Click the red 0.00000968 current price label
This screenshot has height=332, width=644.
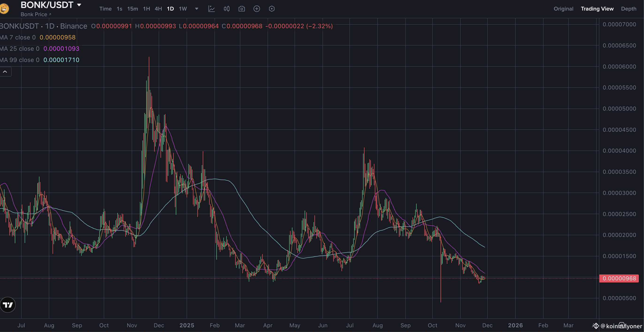(x=619, y=278)
